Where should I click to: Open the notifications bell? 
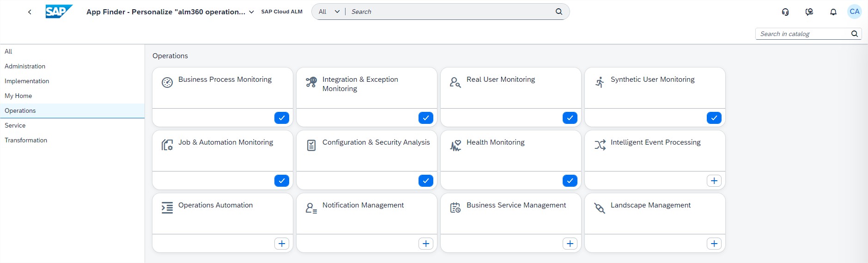(x=833, y=12)
